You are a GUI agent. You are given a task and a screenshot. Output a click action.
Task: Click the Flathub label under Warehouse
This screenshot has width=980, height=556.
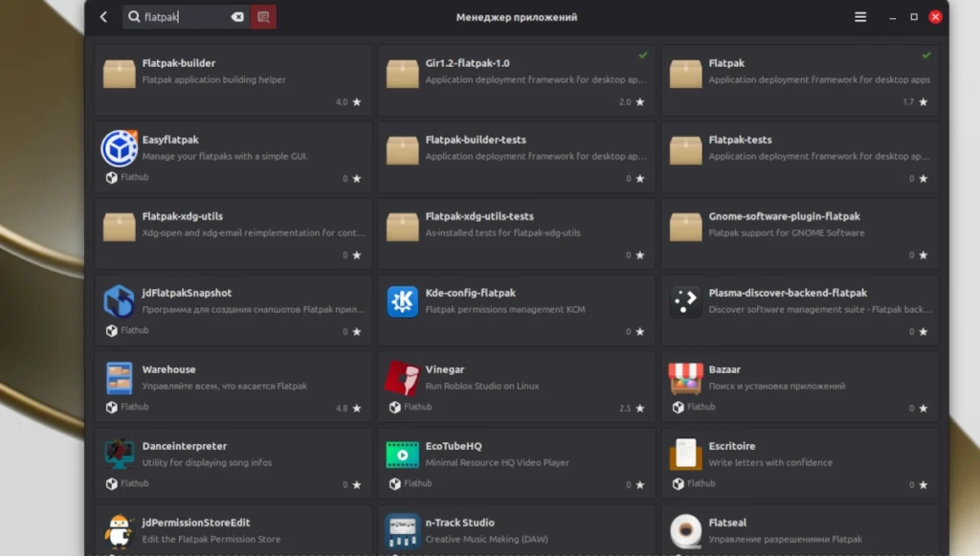click(x=134, y=407)
